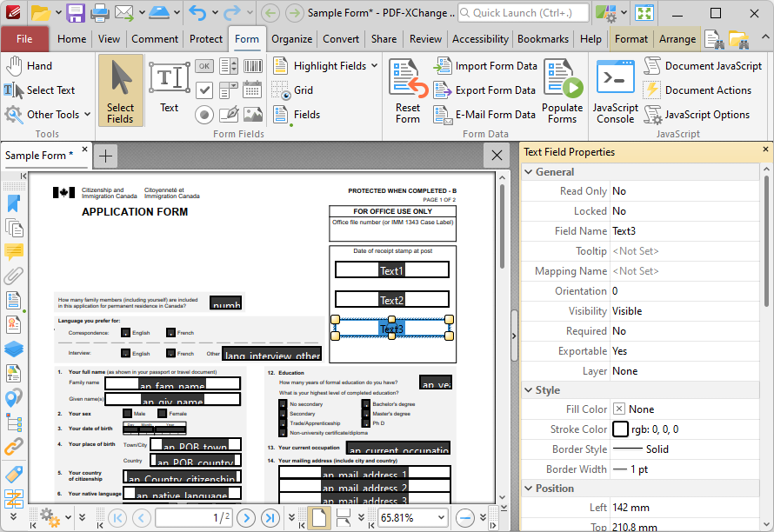
Task: Insert a date field from the ribbon
Action: pyautogui.click(x=253, y=90)
